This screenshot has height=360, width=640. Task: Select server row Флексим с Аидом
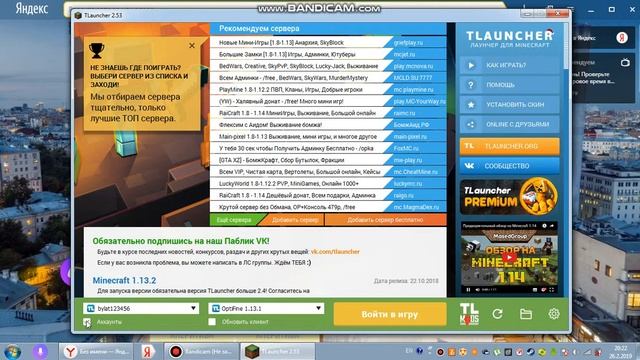(x=302, y=125)
